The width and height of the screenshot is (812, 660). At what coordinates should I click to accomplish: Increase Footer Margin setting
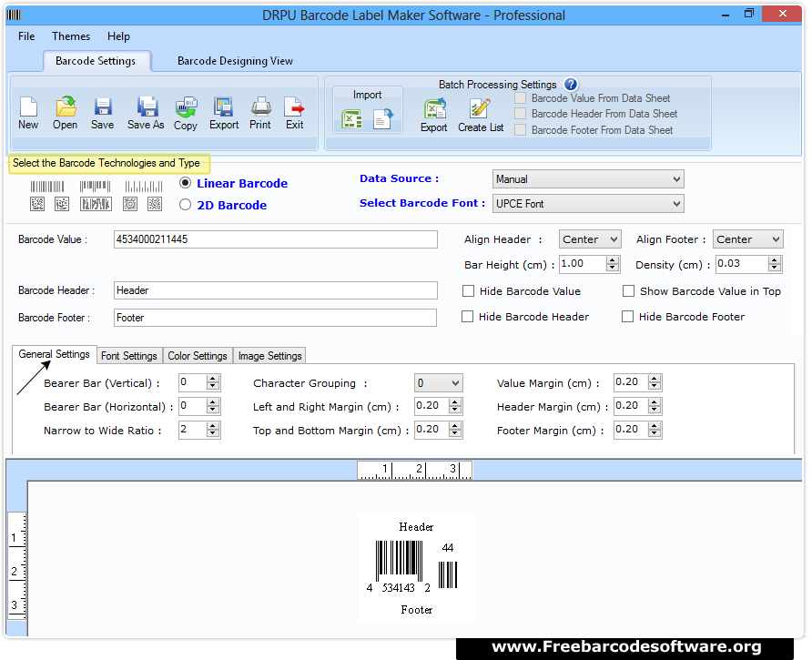(654, 426)
